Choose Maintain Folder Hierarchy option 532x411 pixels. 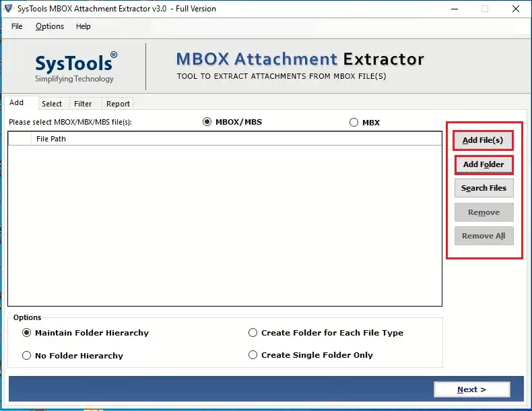tap(26, 333)
